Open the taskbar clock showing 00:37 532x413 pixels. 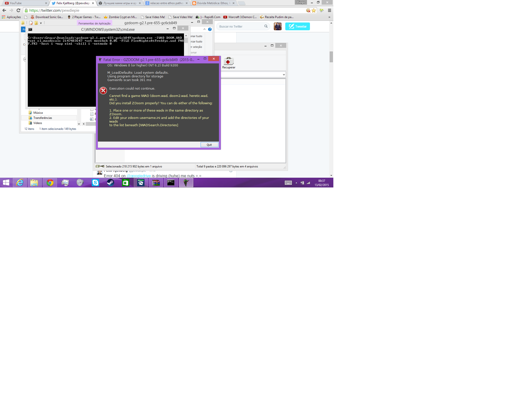point(321,183)
